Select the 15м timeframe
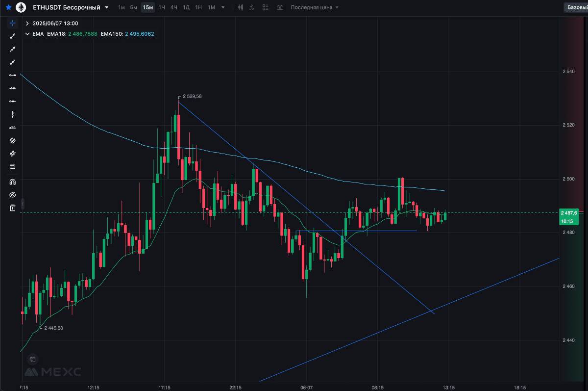Viewport: 588px width, 391px height. click(x=147, y=7)
